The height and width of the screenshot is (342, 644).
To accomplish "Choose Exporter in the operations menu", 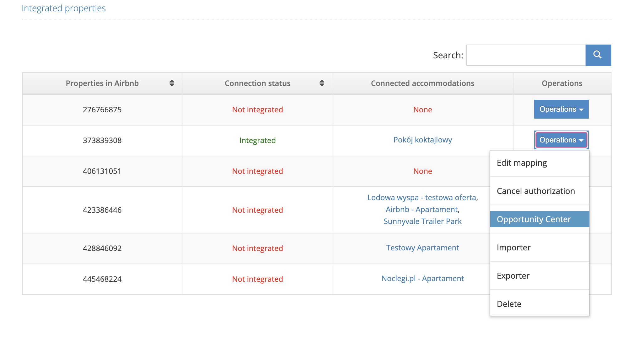I will point(513,276).
